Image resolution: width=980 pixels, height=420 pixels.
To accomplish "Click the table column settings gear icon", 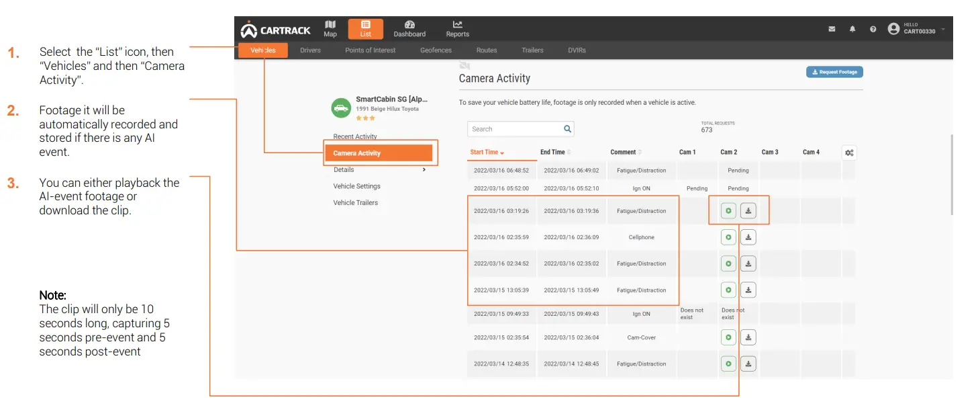I will (x=849, y=153).
